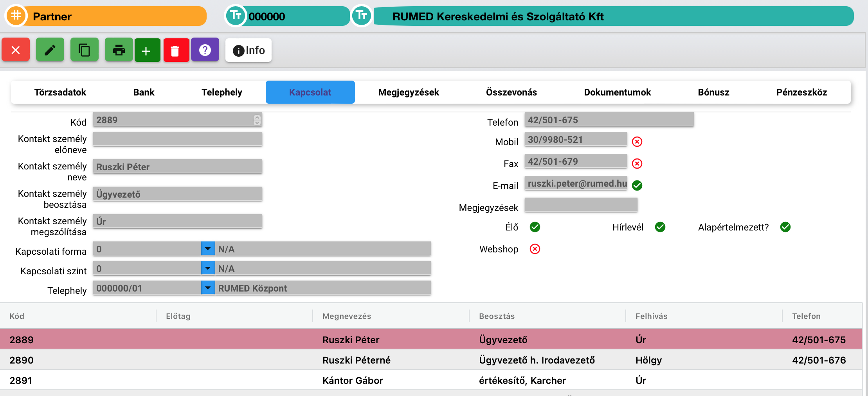Click the Telefon input field

pyautogui.click(x=609, y=120)
